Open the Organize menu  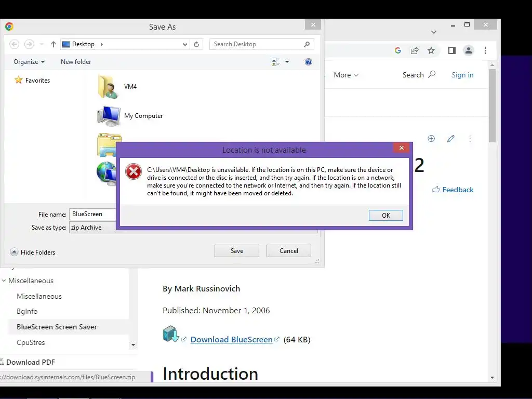29,62
